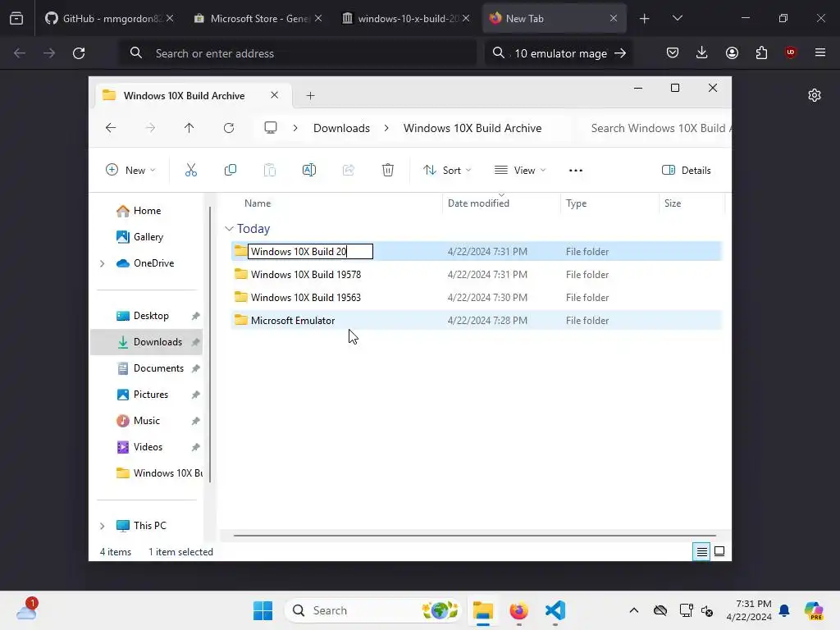List all Firefox tabs dropdown
Viewport: 840px width, 630px height.
tap(677, 18)
